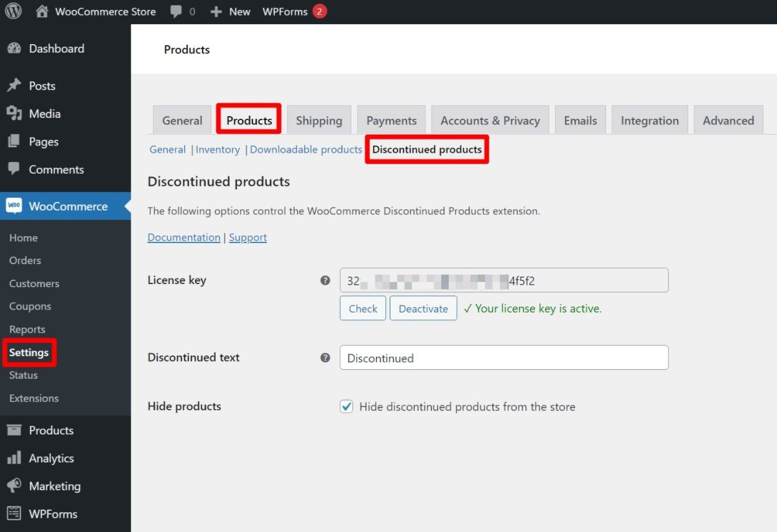Open the Extensions submenu item

(34, 398)
